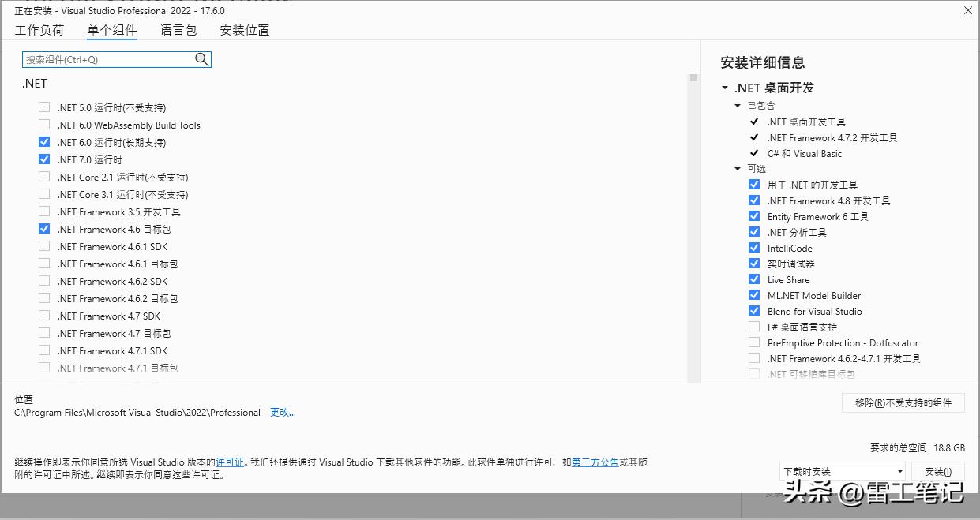980x520 pixels.
Task: Disable IntelliCode in 可选 list
Action: pyautogui.click(x=754, y=248)
